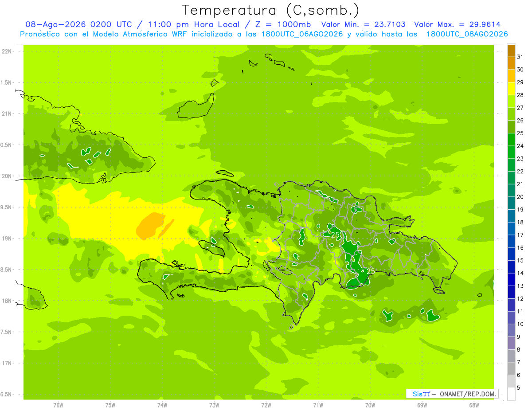
Task: Click the "8.5N" latitude label
Action: (x=7, y=270)
